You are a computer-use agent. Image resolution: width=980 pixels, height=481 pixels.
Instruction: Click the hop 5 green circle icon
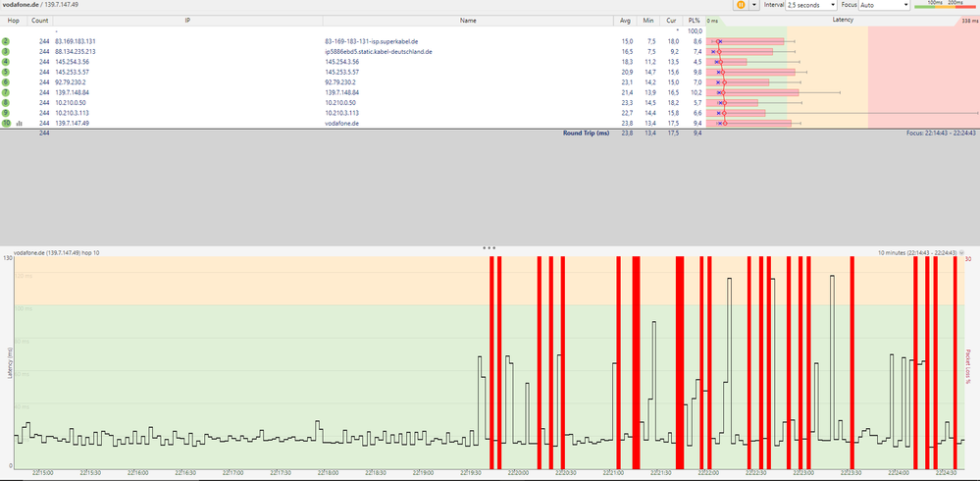[x=6, y=72]
